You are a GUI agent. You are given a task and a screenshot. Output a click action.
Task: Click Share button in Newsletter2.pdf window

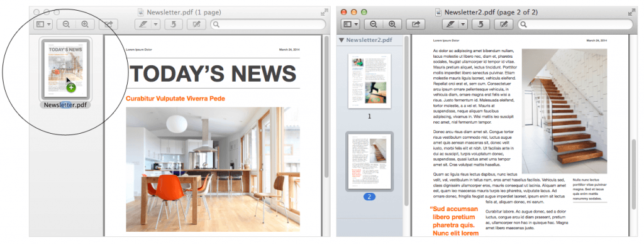[x=416, y=24]
